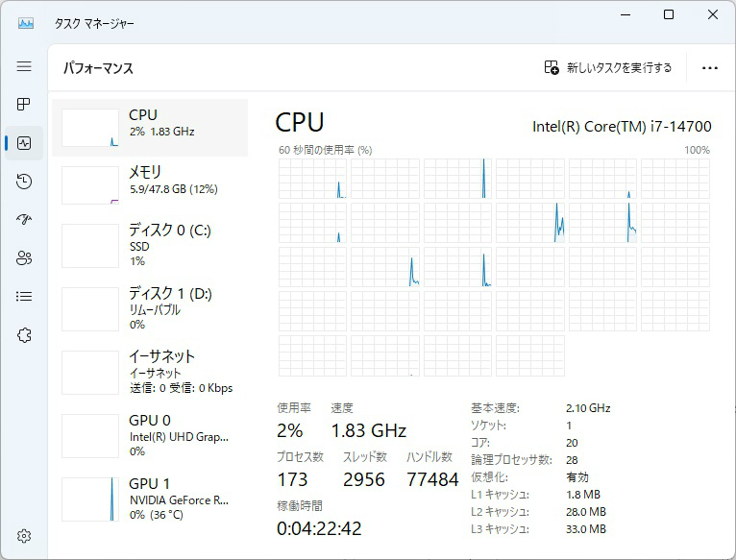Open the three-dot more options menu
The width and height of the screenshot is (736, 560).
pyautogui.click(x=710, y=68)
